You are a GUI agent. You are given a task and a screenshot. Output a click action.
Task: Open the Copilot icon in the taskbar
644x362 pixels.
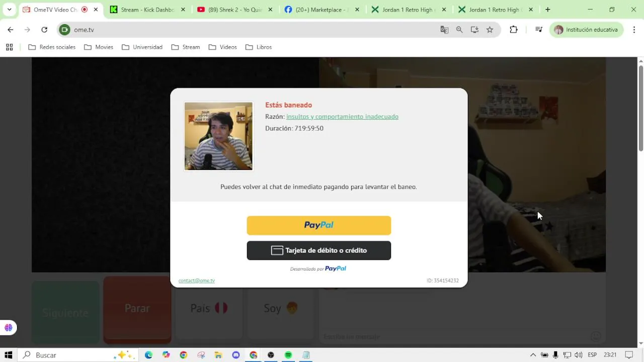(x=166, y=355)
